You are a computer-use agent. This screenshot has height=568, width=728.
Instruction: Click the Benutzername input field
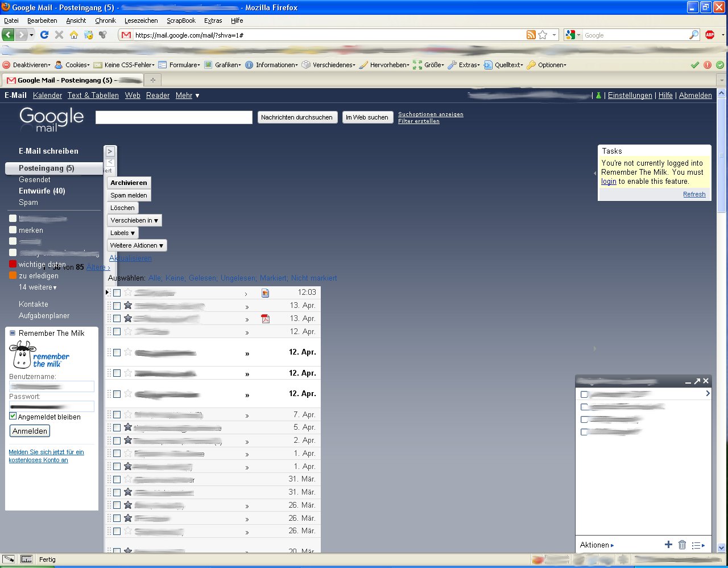pos(52,386)
